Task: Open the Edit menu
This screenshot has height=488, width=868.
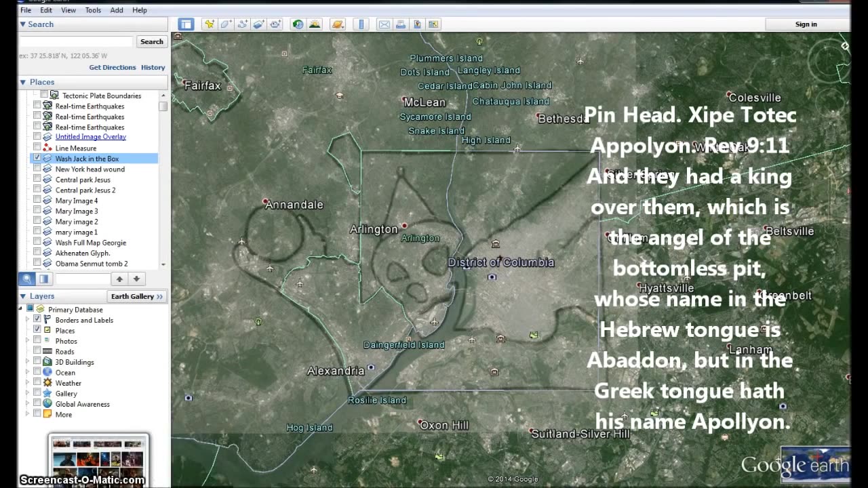Action: pos(46,10)
